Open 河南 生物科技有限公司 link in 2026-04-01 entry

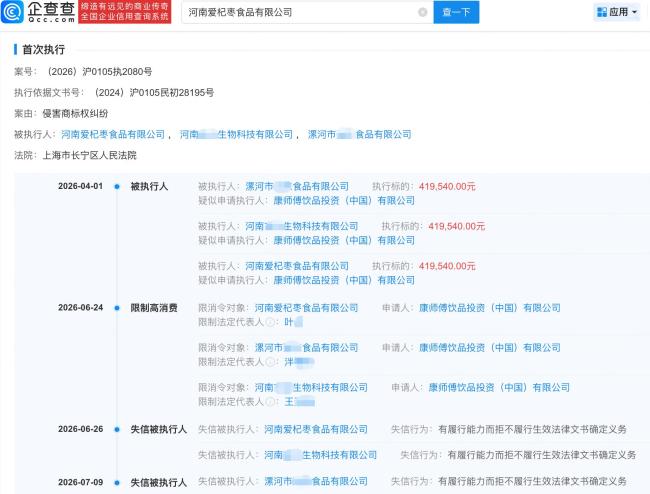click(x=301, y=226)
